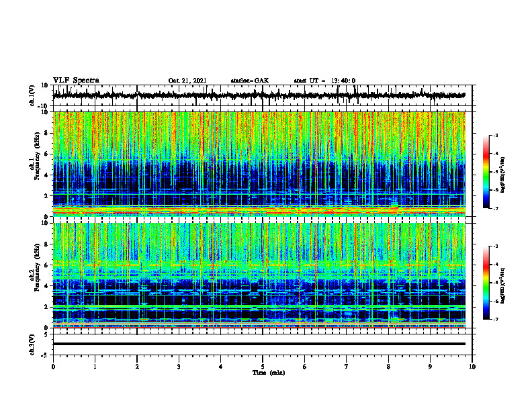Click the ch.3 flat black trace line

[259, 344]
